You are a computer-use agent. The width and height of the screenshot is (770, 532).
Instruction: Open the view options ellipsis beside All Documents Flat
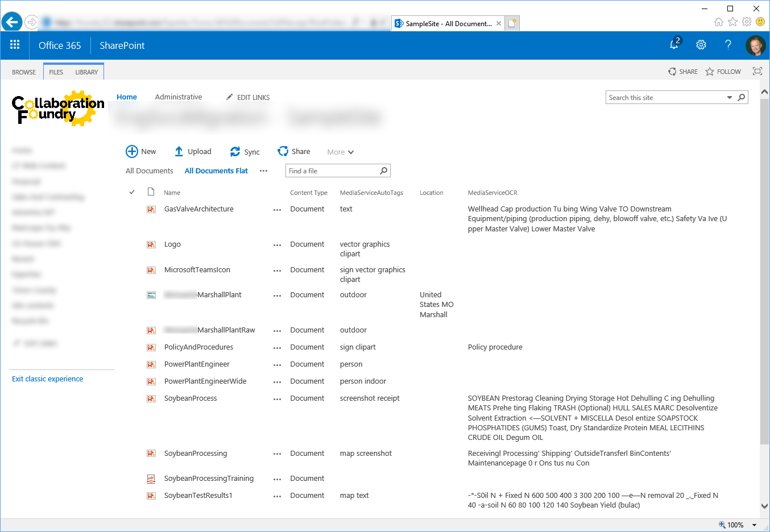[263, 171]
